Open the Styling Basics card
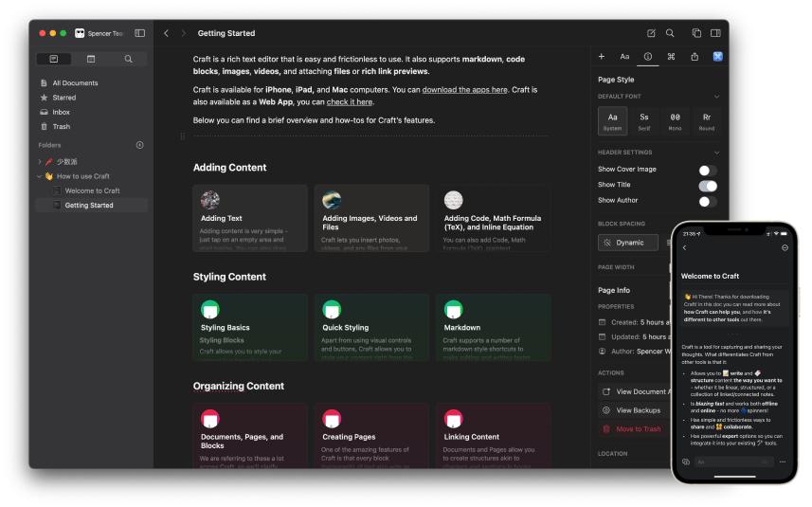812x507 pixels. (x=250, y=327)
